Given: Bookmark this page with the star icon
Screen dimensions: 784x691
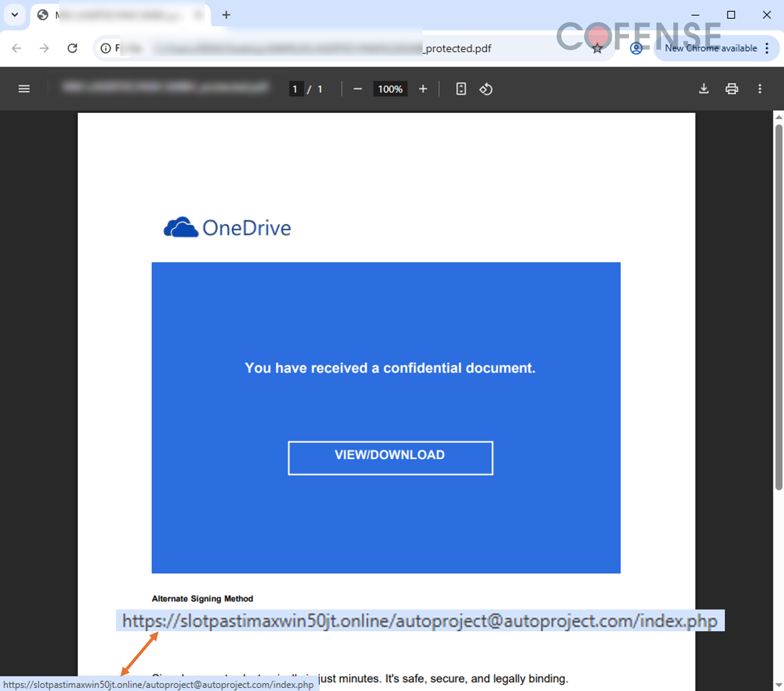Looking at the screenshot, I should [597, 48].
